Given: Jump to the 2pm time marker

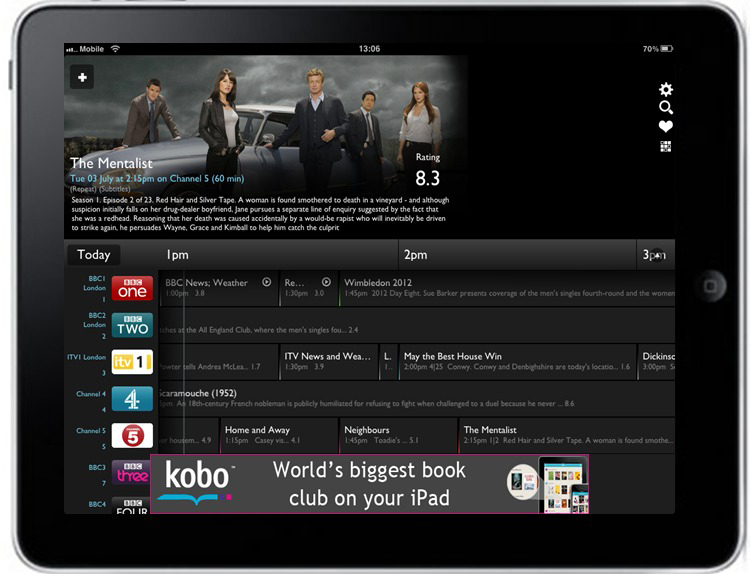Looking at the screenshot, I should pos(415,255).
